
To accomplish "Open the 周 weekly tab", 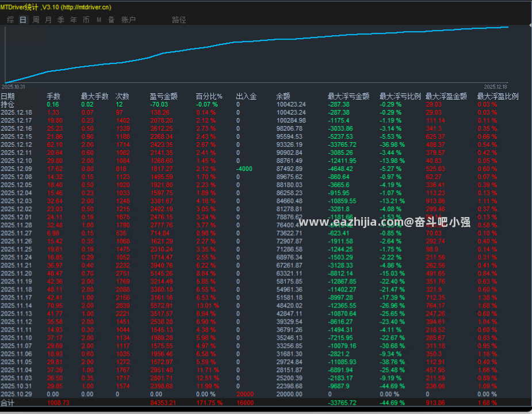I will (x=36, y=20).
